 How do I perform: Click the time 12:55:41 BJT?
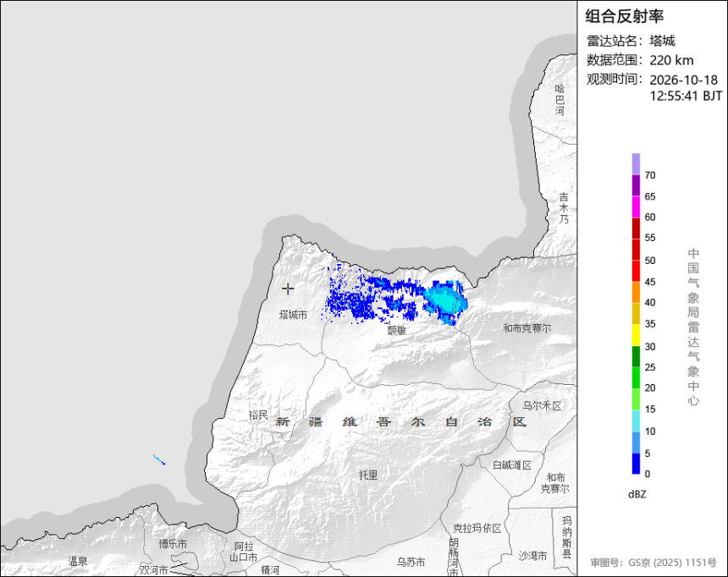tap(686, 96)
